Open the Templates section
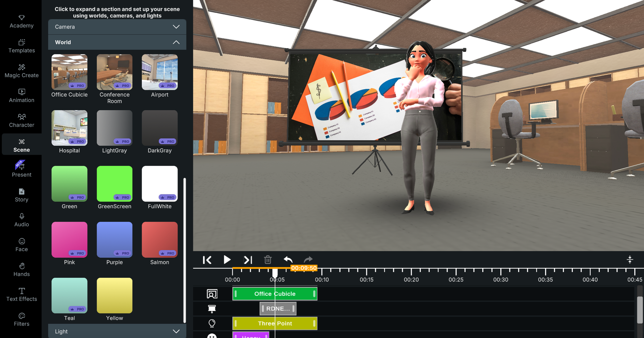 coord(21,46)
